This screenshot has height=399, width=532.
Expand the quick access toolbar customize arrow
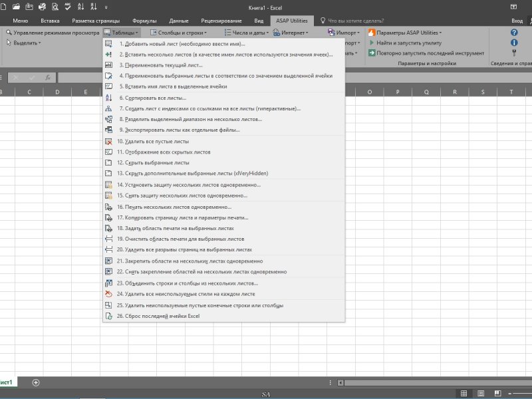click(x=106, y=7)
